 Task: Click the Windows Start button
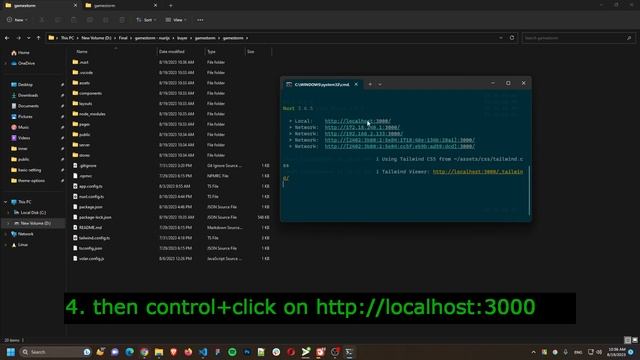pos(11,352)
